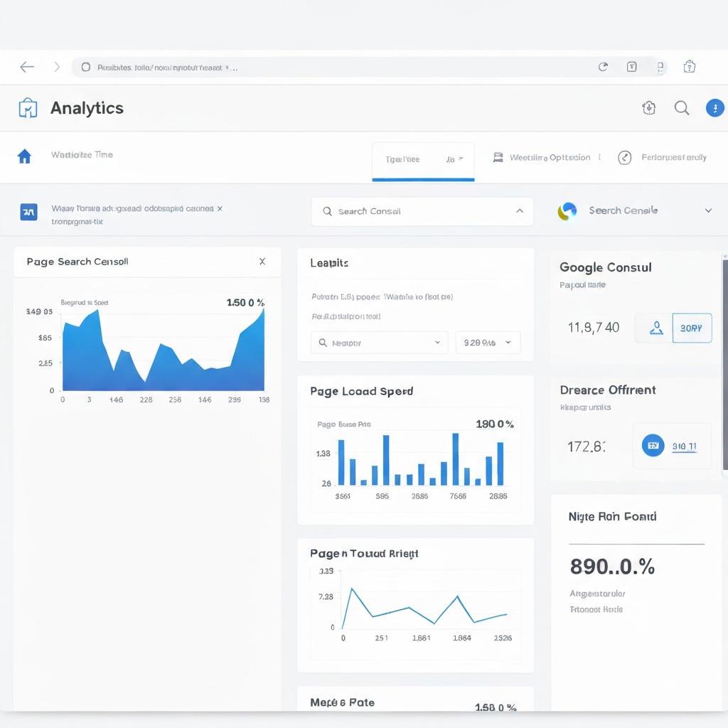Viewport: 728px width, 728px height.
Task: Click the vertical scrollbar on the right edge
Action: [725, 365]
